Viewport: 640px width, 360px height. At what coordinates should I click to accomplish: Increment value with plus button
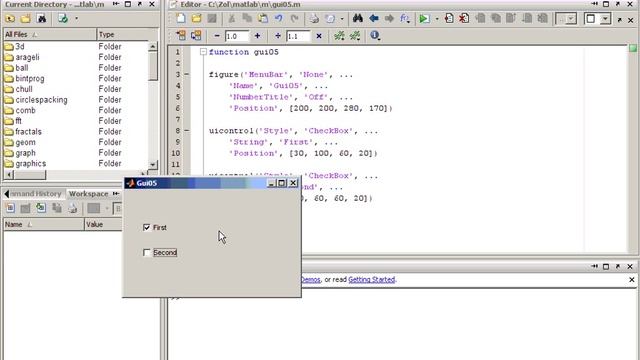tap(257, 36)
